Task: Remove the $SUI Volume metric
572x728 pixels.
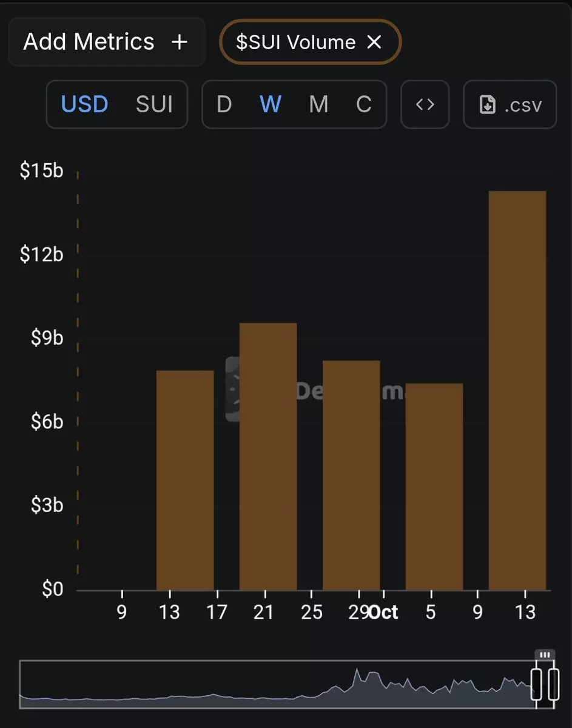Action: tap(375, 42)
